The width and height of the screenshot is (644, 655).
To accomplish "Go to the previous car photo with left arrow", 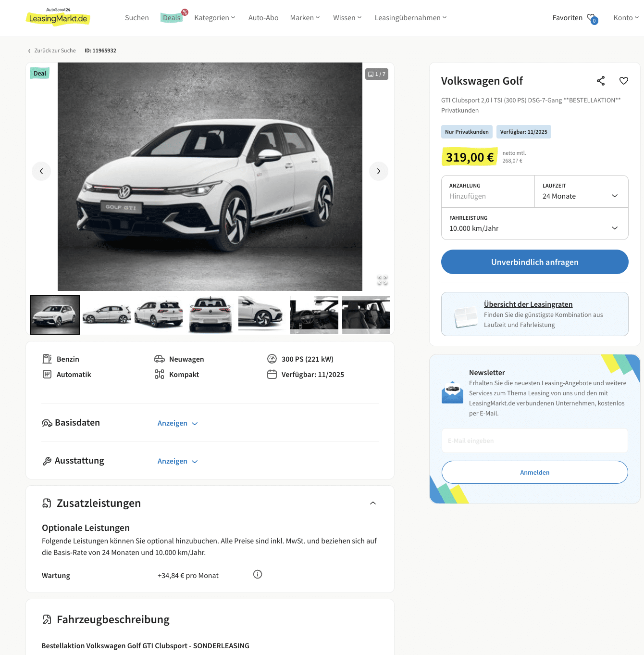I will [x=41, y=171].
